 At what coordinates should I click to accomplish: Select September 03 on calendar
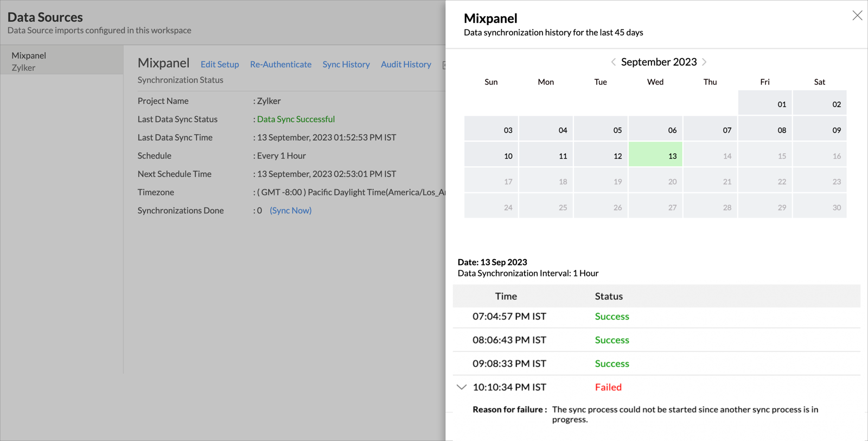tap(491, 129)
